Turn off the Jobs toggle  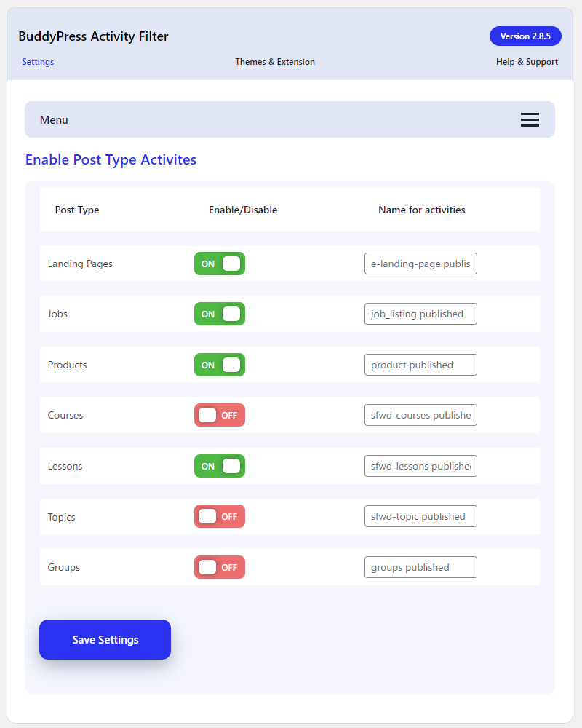(220, 314)
